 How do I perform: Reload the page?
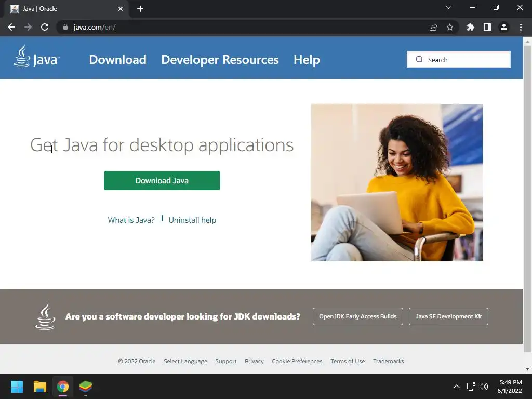(45, 27)
